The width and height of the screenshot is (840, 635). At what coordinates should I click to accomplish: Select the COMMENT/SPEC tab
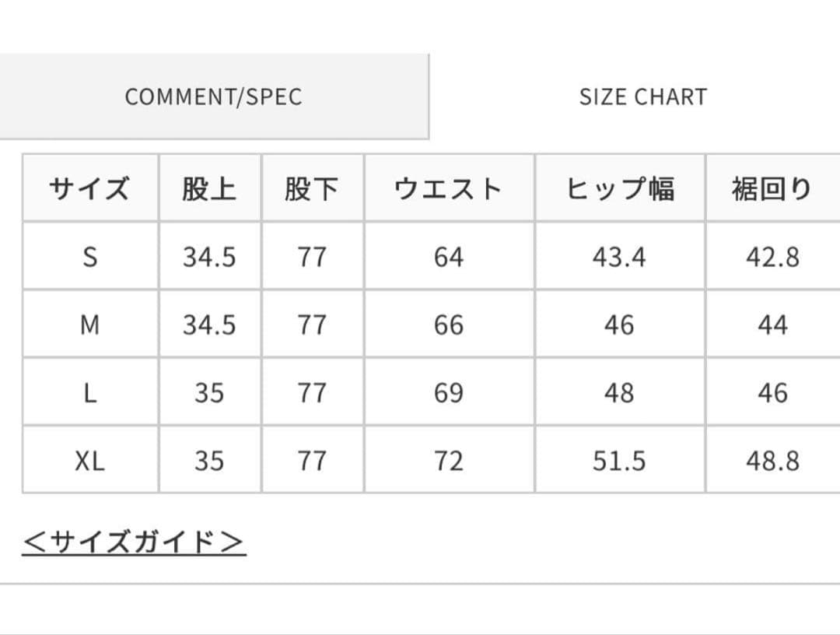click(x=214, y=96)
